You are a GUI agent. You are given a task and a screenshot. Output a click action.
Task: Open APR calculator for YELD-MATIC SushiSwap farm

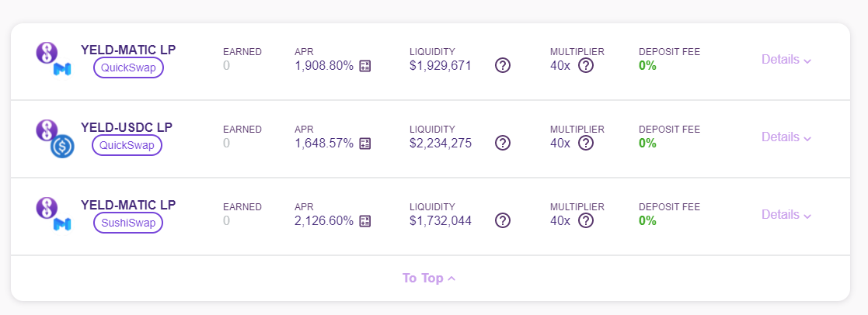(364, 220)
